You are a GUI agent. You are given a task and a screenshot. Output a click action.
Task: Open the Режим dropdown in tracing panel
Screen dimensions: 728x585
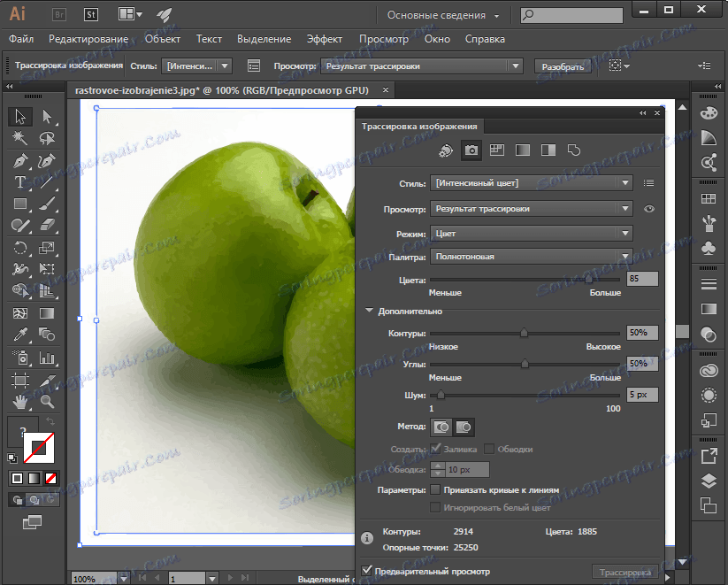[532, 233]
